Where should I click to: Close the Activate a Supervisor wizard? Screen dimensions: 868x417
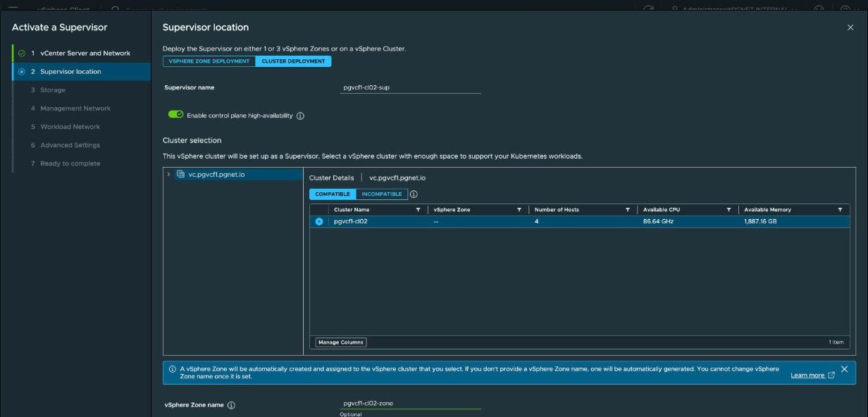click(850, 27)
